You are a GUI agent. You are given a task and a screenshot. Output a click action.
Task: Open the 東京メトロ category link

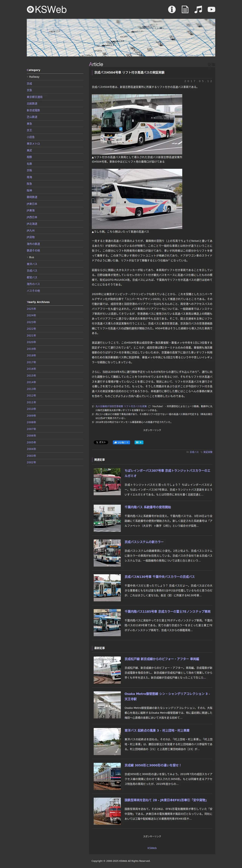tap(33, 144)
